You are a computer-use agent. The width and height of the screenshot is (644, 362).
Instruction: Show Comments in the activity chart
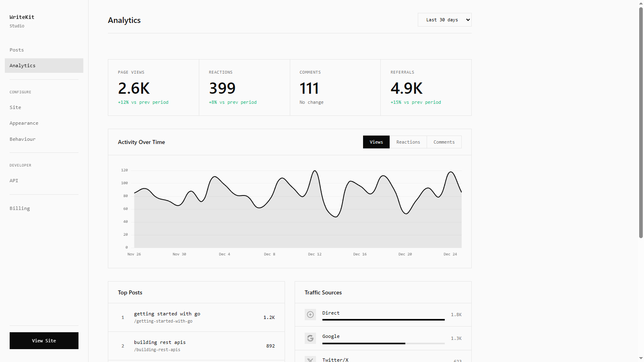tap(444, 142)
